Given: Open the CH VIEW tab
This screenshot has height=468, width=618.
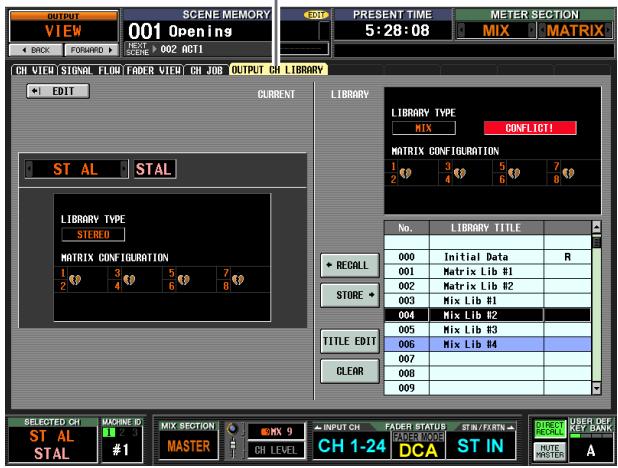Looking at the screenshot, I should pyautogui.click(x=34, y=70).
